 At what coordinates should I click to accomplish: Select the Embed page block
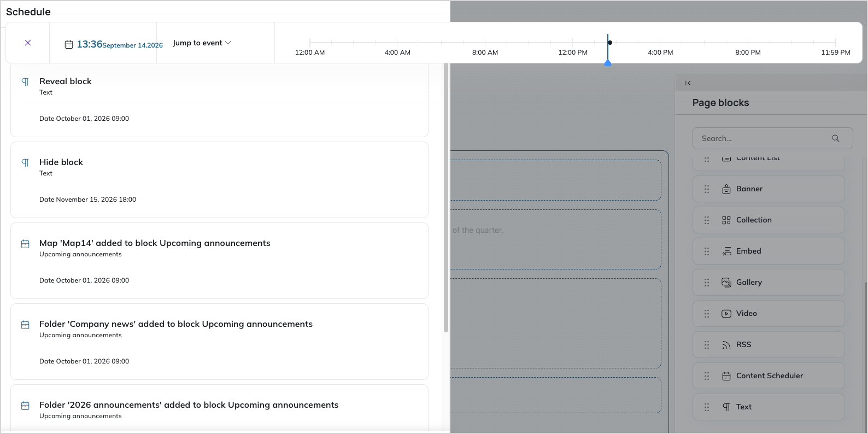[769, 251]
